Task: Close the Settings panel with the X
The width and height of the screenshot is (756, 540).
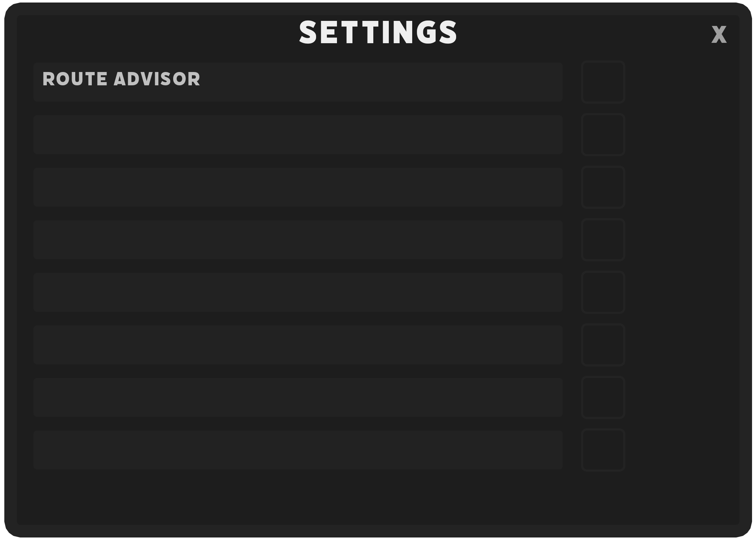Action: (719, 35)
